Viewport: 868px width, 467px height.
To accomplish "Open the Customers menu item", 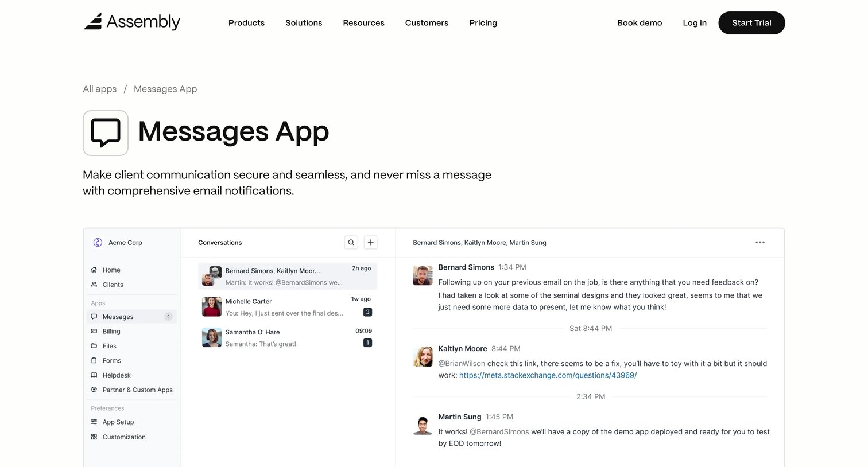I will pos(427,23).
